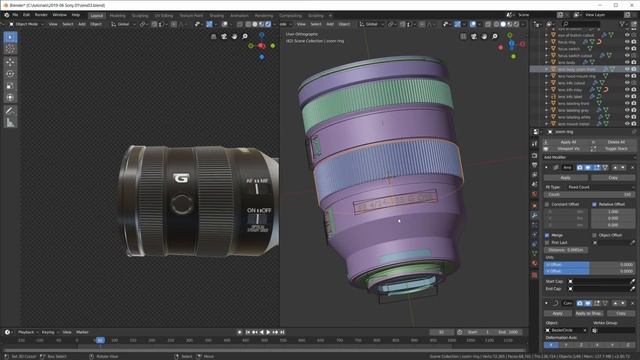This screenshot has height=360, width=640.
Task: Hide focus ring with its eye icon
Action: (x=627, y=42)
